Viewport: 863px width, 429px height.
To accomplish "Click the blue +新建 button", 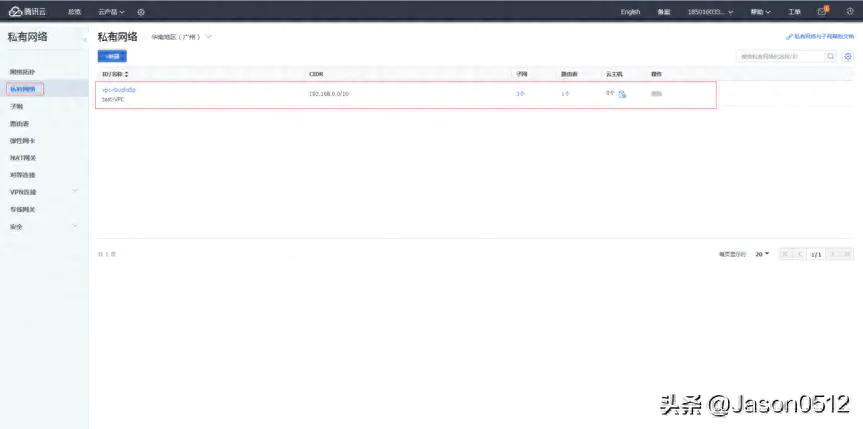I will [112, 56].
